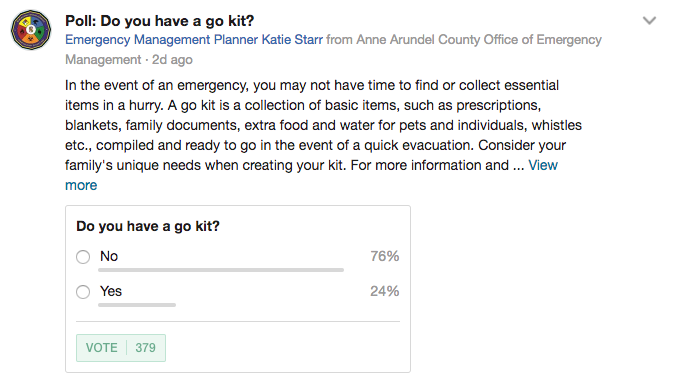Click the No option label

click(109, 256)
